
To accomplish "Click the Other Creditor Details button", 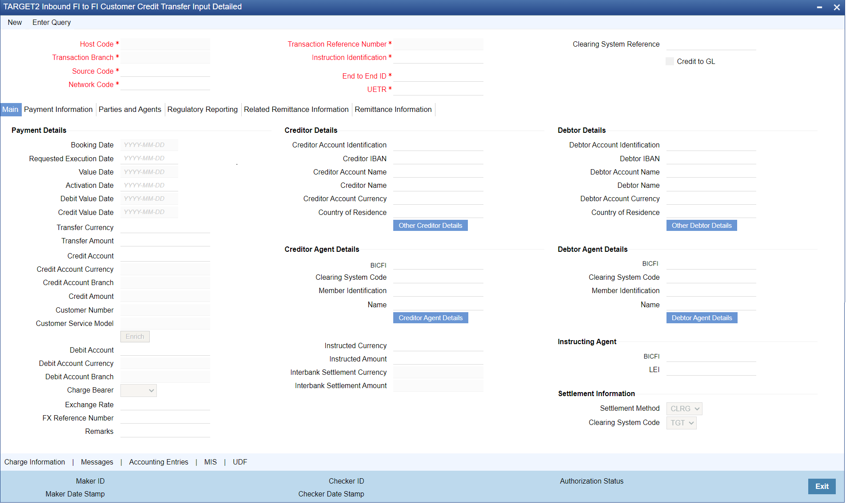I will click(431, 226).
